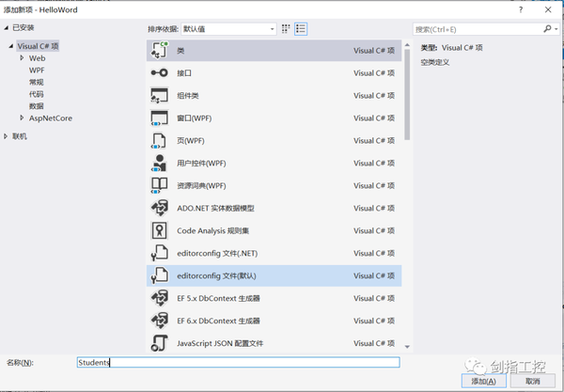Click the Code Analysis 规则集 text

213,230
